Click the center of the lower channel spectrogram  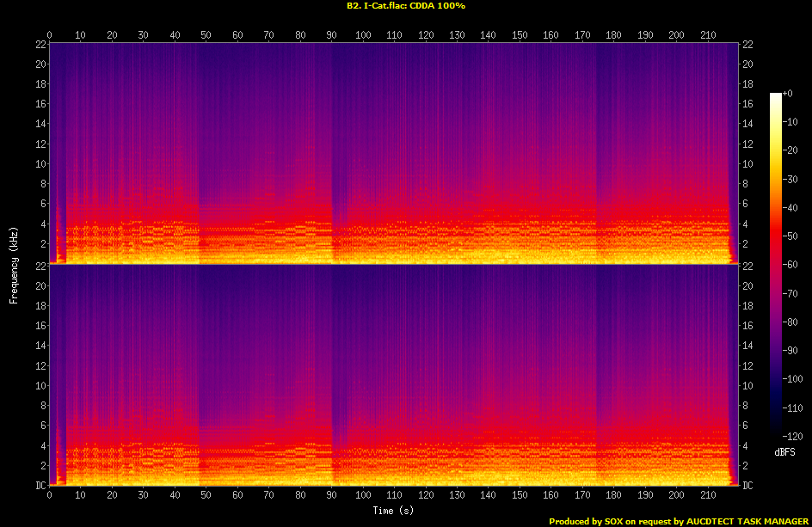(394, 375)
